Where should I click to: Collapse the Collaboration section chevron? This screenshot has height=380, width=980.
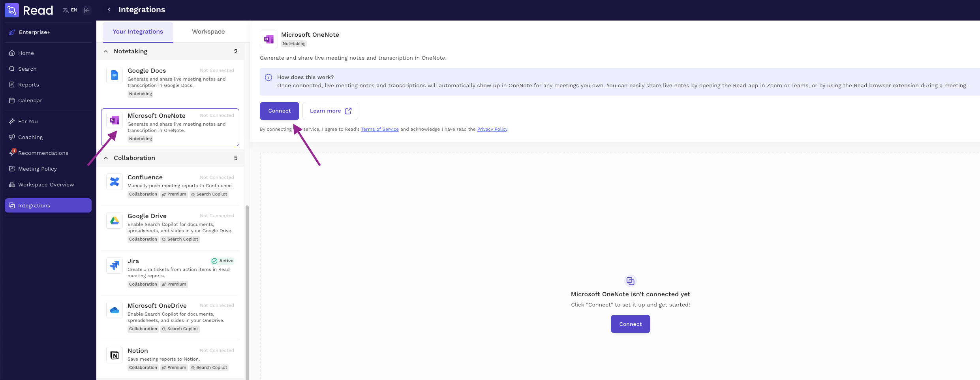[106, 158]
